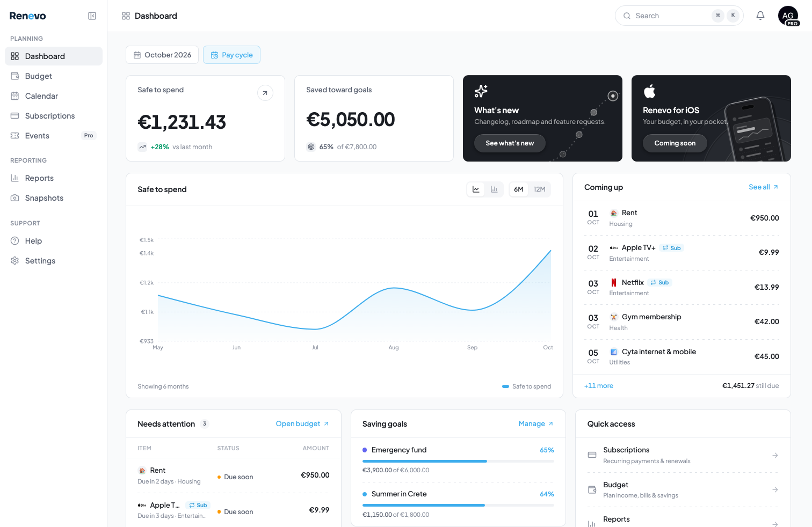
Task: Open the Rent upcoming payment row
Action: [x=682, y=218]
